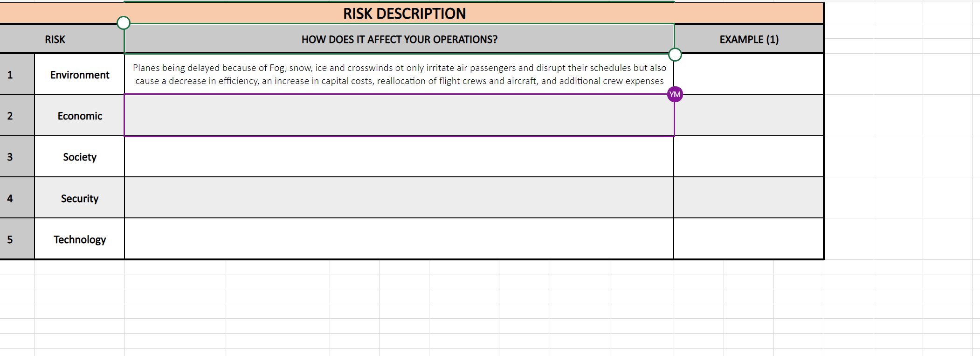Image resolution: width=980 pixels, height=356 pixels.
Task: Click the empty Technology example cell
Action: click(748, 239)
